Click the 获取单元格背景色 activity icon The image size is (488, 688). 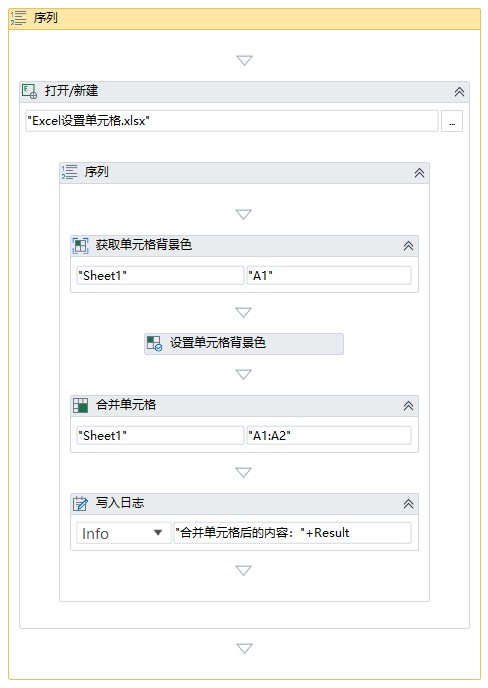(80, 245)
